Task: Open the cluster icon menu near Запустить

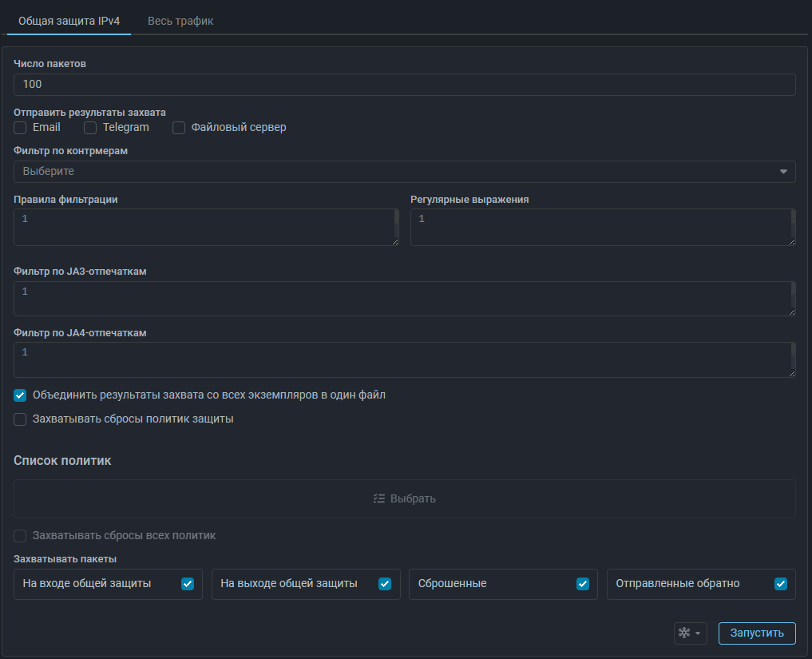Action: pyautogui.click(x=690, y=633)
